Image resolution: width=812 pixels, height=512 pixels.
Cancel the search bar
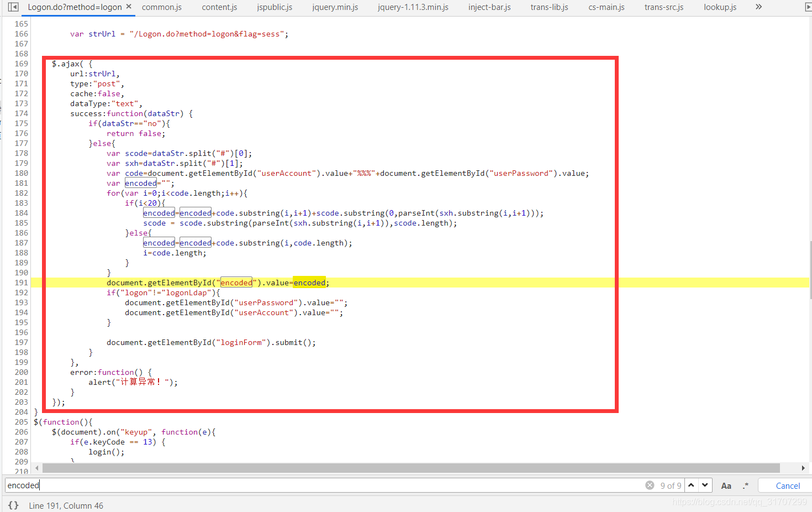(788, 485)
